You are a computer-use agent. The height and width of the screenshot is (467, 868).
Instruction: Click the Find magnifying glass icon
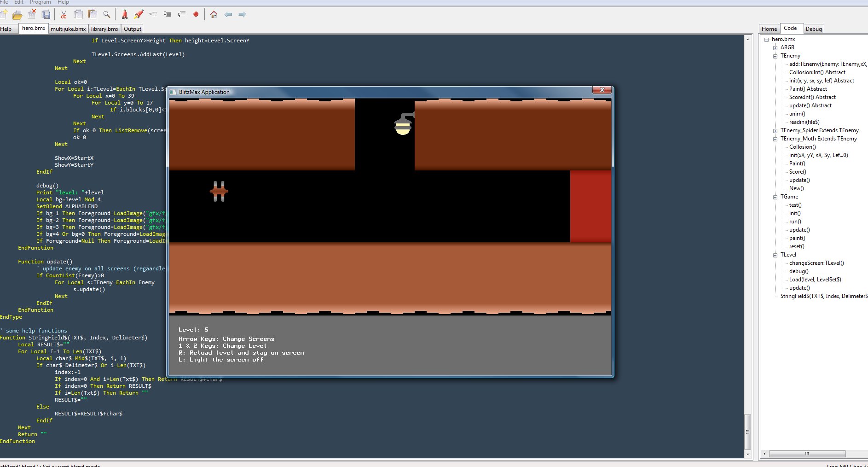[x=107, y=15]
